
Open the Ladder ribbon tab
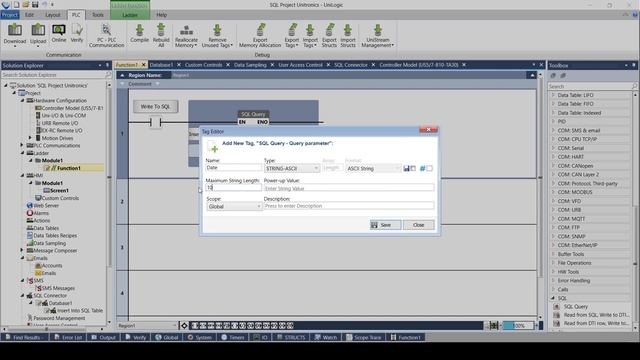coord(130,15)
